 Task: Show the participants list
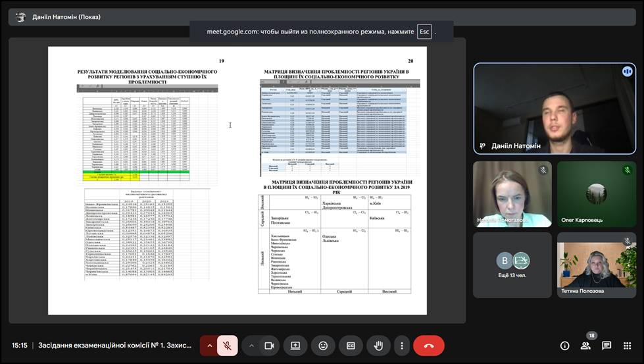(x=585, y=346)
